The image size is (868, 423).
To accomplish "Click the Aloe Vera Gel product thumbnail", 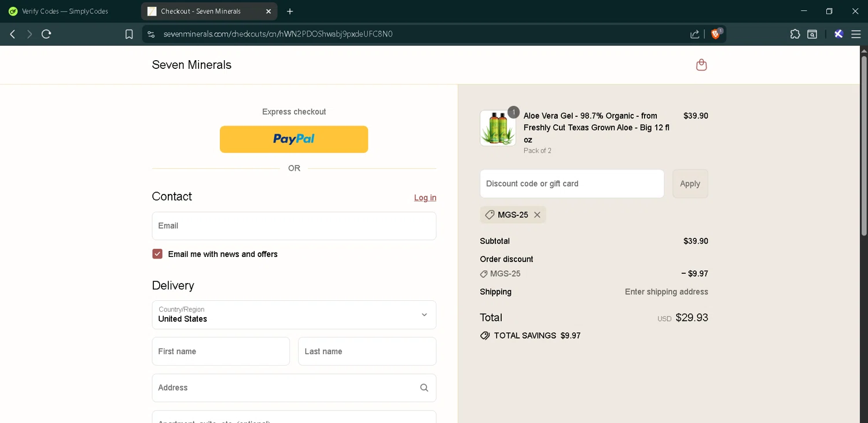I will click(498, 128).
